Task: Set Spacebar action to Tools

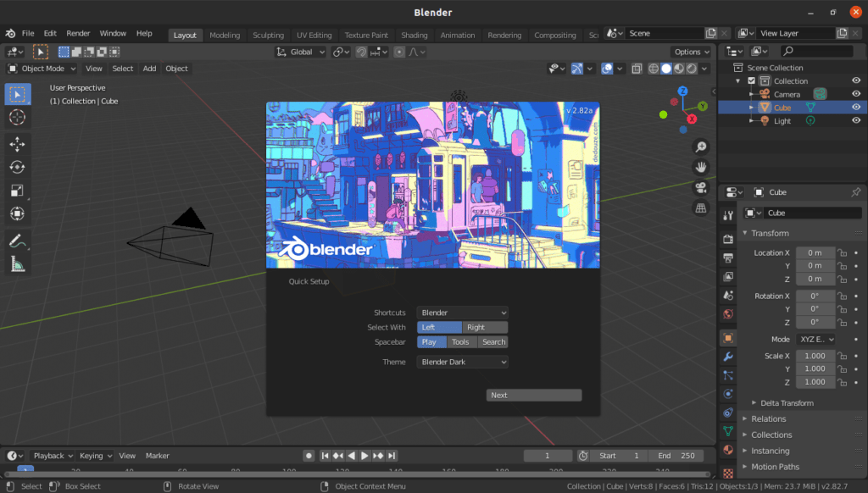Action: coord(462,342)
